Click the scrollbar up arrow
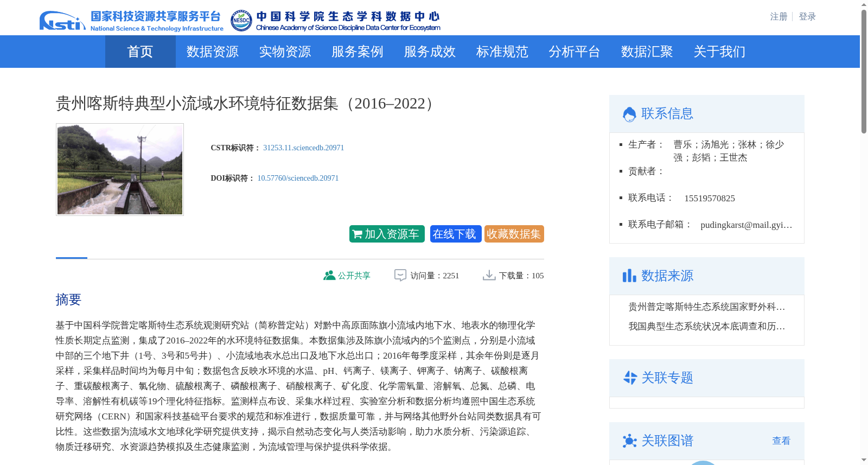This screenshot has height=465, width=868. [x=864, y=4]
